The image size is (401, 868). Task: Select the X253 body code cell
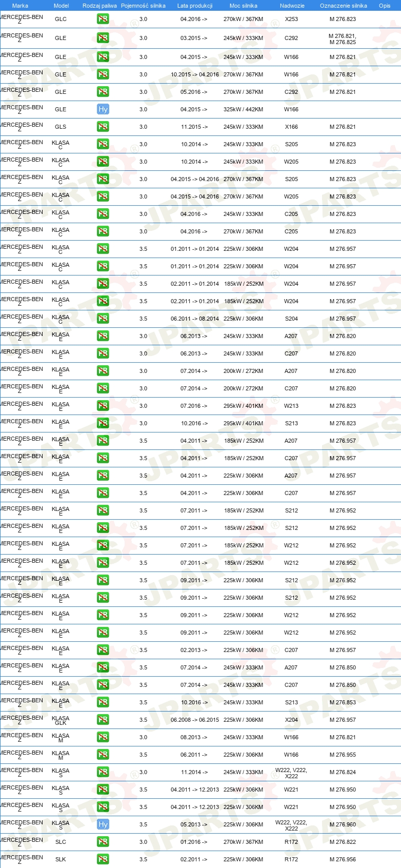point(291,19)
